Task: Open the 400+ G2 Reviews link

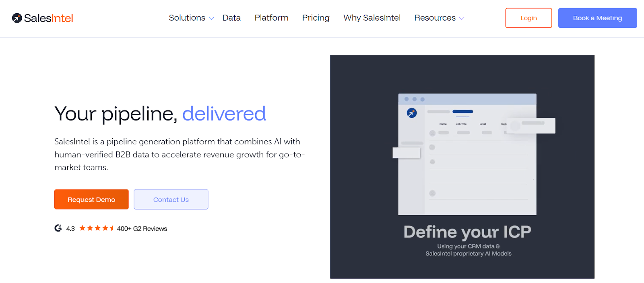Action: click(142, 229)
